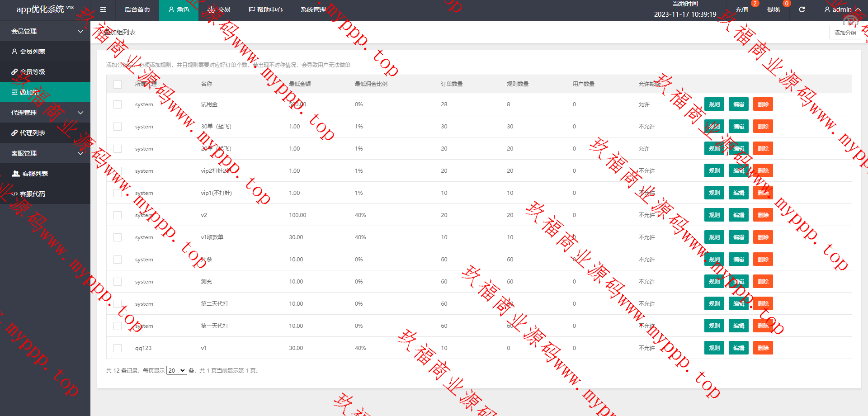The width and height of the screenshot is (868, 416).
Task: Open 客服代码 code icon item
Action: coord(28,194)
